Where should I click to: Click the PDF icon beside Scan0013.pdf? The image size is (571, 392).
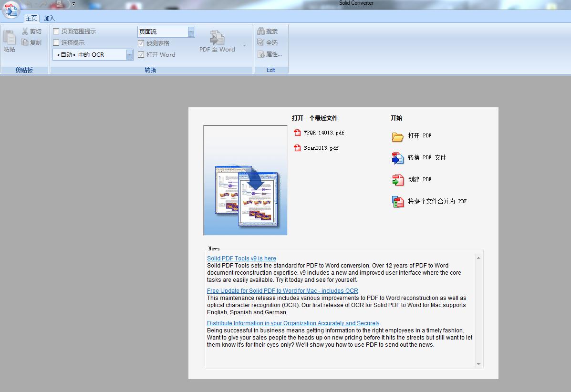click(297, 148)
